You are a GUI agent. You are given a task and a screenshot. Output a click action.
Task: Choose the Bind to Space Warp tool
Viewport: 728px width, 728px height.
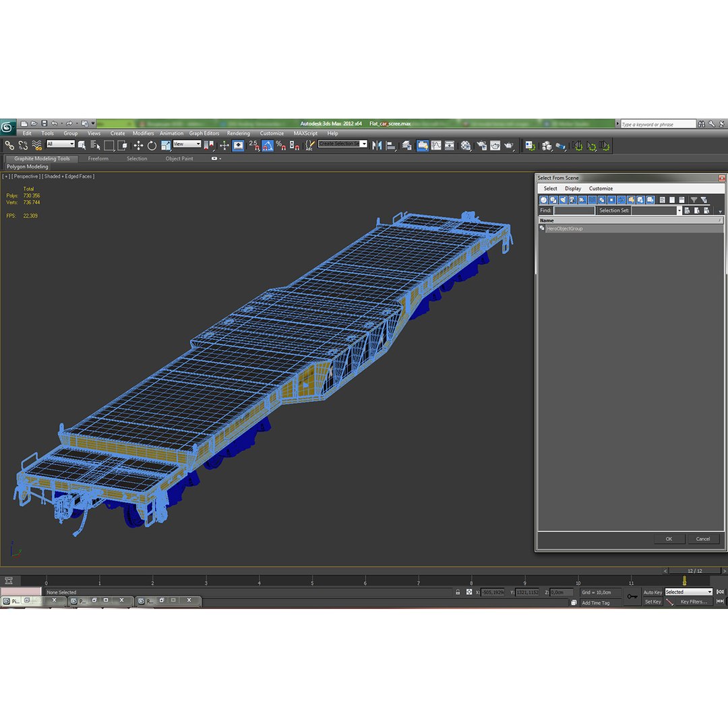click(x=36, y=146)
